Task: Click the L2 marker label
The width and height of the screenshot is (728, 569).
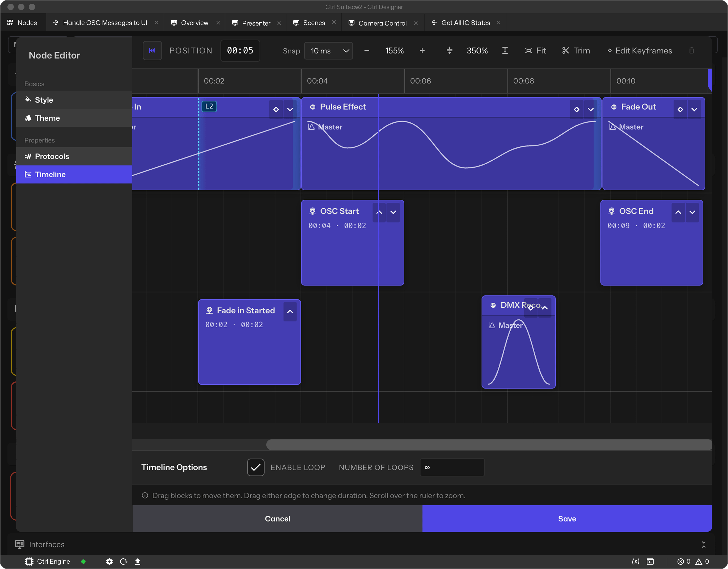Action: coord(209,106)
